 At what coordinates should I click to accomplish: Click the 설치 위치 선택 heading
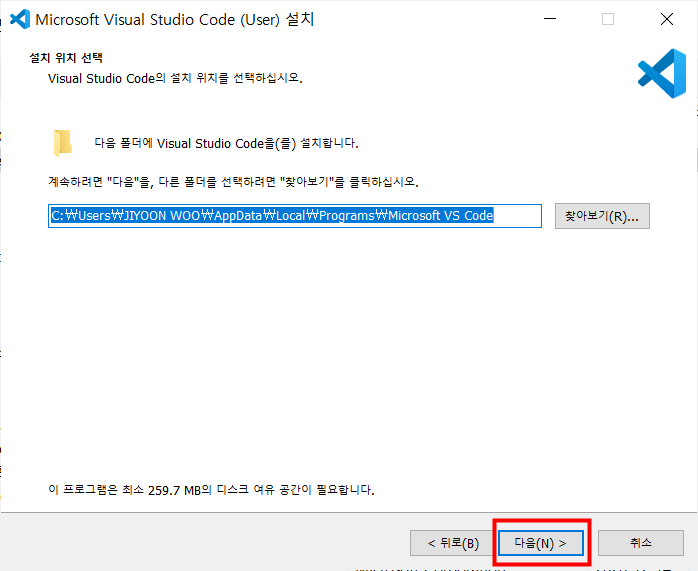66,58
